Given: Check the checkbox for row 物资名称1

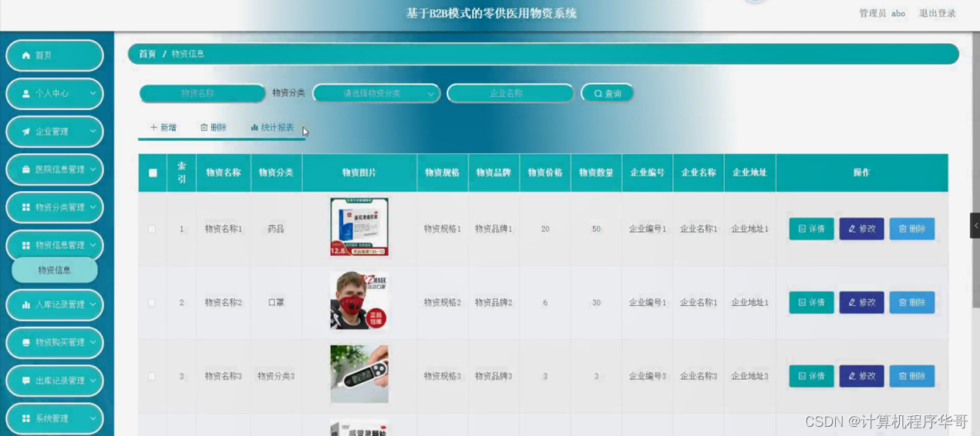Looking at the screenshot, I should tap(152, 230).
